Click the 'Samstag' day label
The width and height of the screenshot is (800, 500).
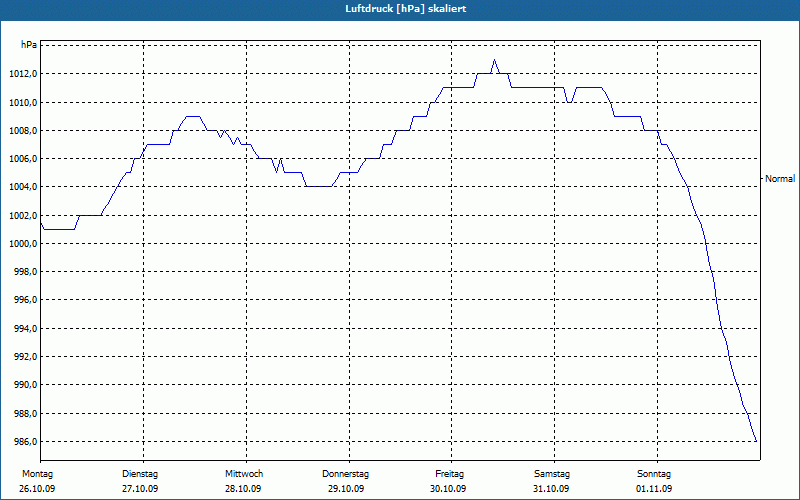552,474
